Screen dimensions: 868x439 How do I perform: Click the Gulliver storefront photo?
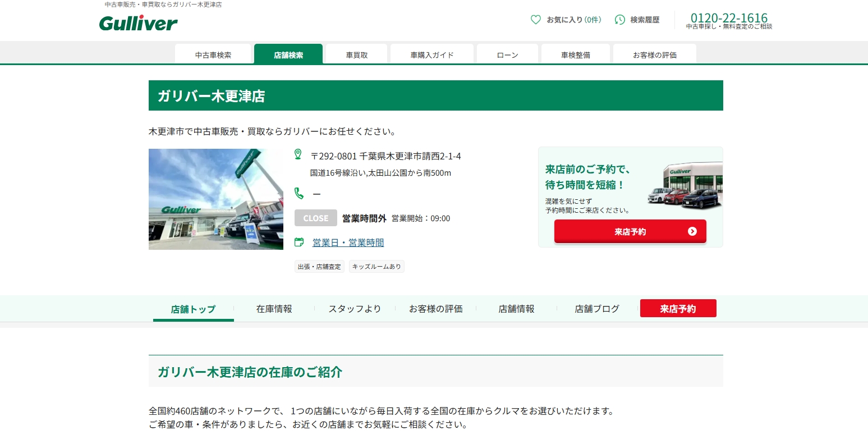pos(216,199)
